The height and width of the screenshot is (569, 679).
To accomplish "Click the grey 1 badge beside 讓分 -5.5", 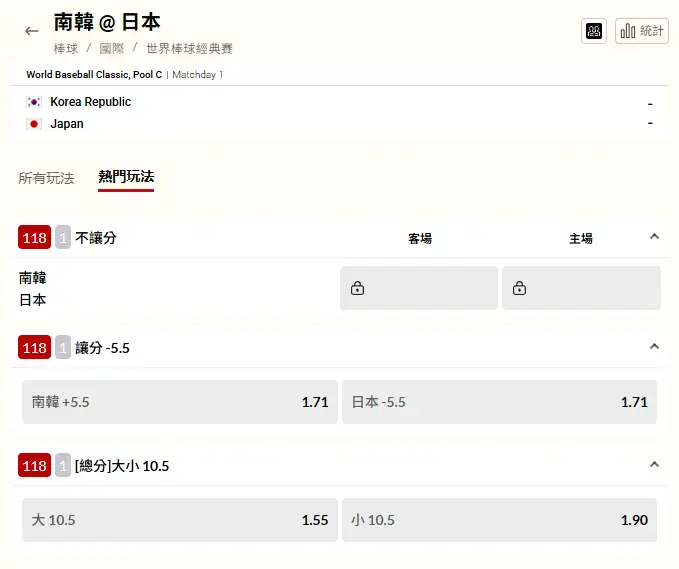I will (x=63, y=347).
